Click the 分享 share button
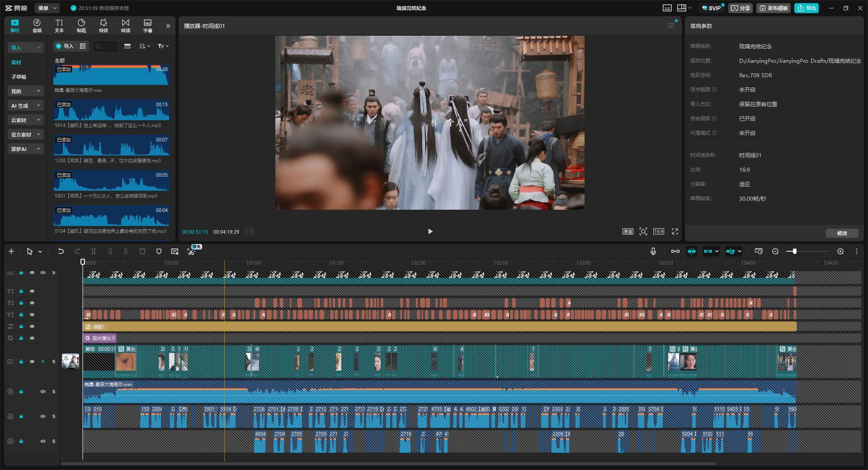 (x=740, y=8)
